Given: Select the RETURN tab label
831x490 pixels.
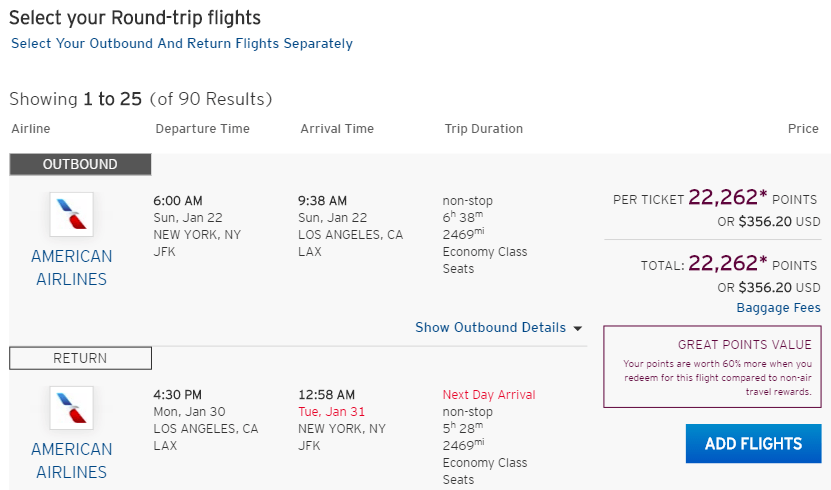Looking at the screenshot, I should pyautogui.click(x=80, y=358).
